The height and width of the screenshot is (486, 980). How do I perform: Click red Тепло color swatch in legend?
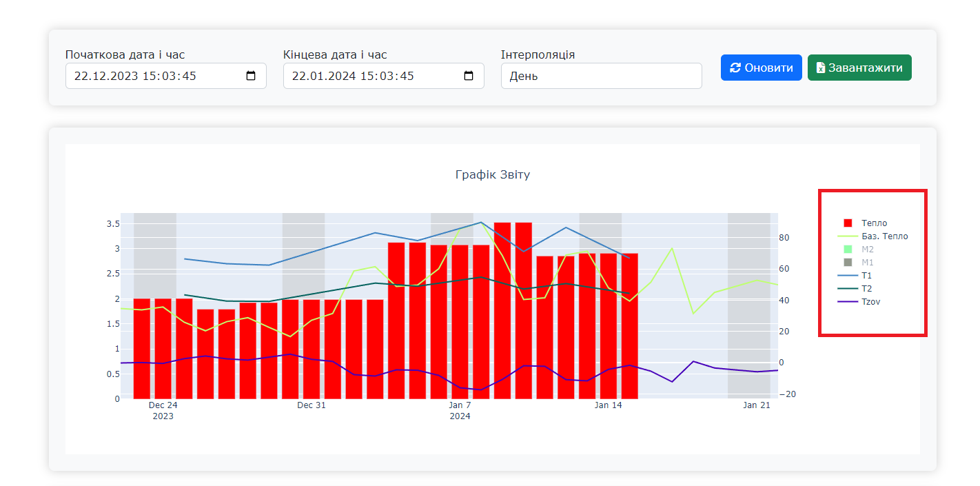pos(848,223)
